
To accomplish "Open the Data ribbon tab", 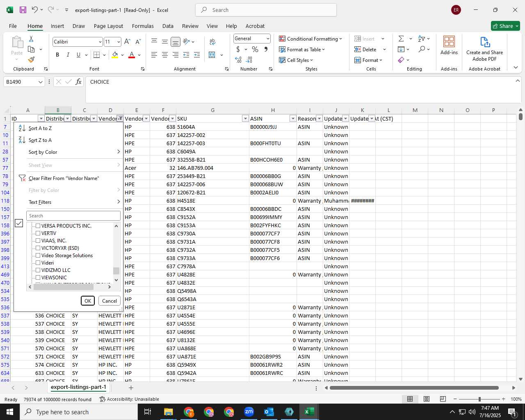I will pyautogui.click(x=168, y=26).
